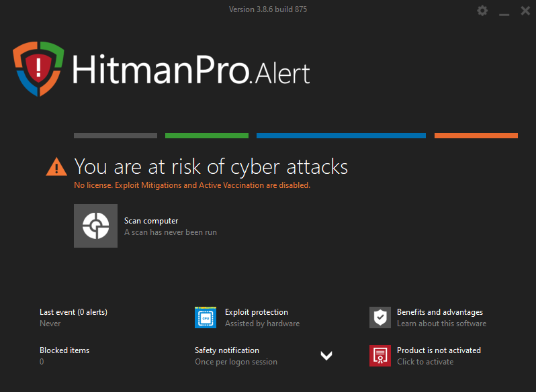
Task: Click the Benefits and advantages shield icon
Action: (x=380, y=317)
